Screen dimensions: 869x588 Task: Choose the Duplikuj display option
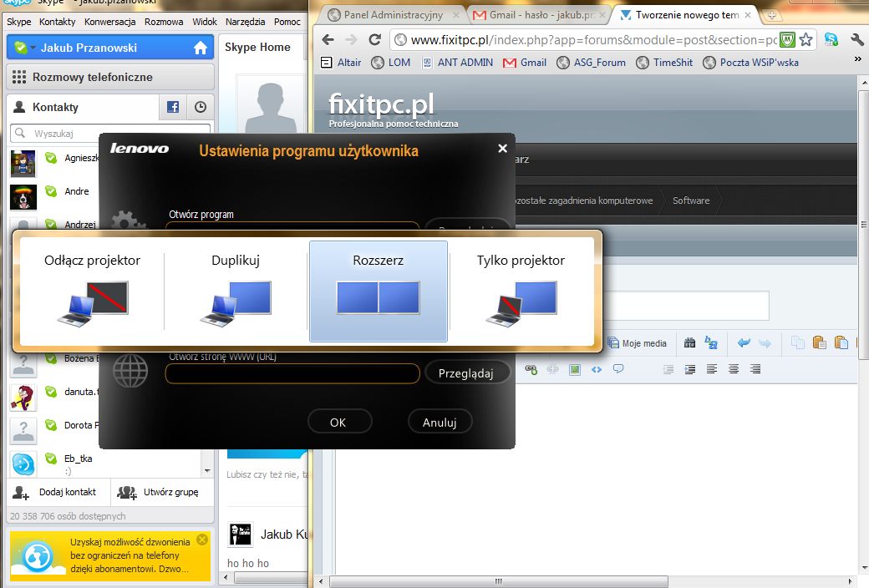coord(236,291)
